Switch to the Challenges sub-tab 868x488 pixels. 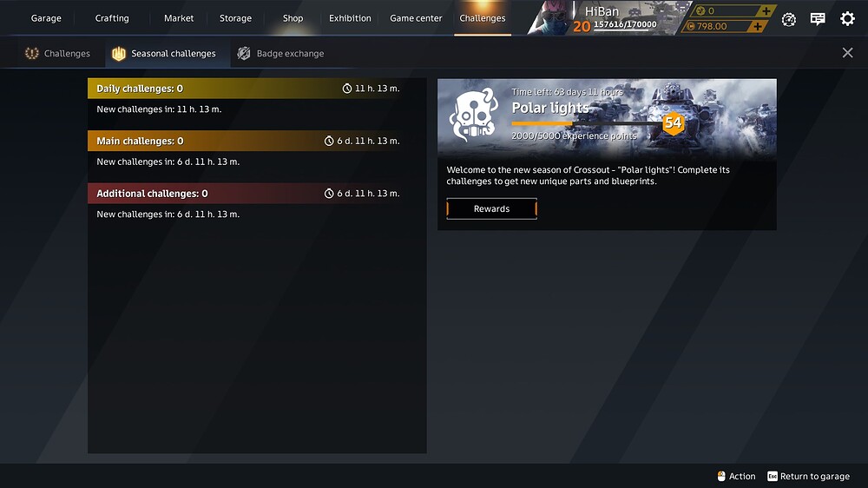(x=57, y=53)
